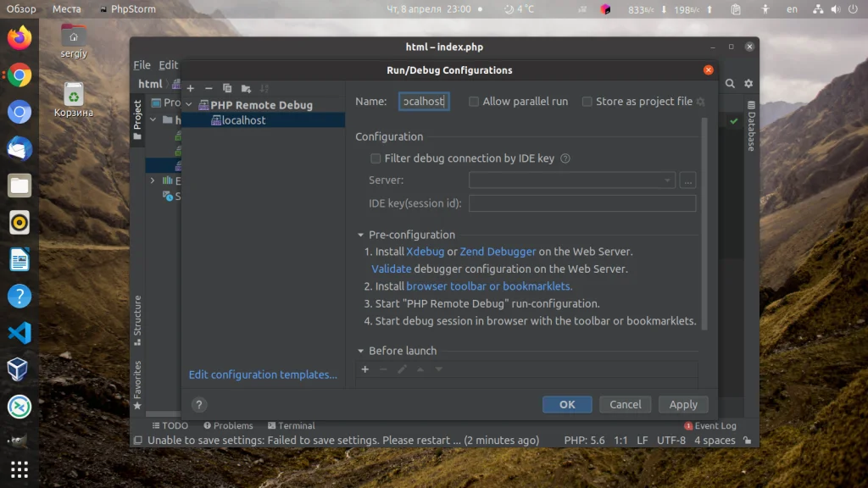The image size is (868, 488).
Task: Remove selected configuration using the minus icon
Action: 208,87
